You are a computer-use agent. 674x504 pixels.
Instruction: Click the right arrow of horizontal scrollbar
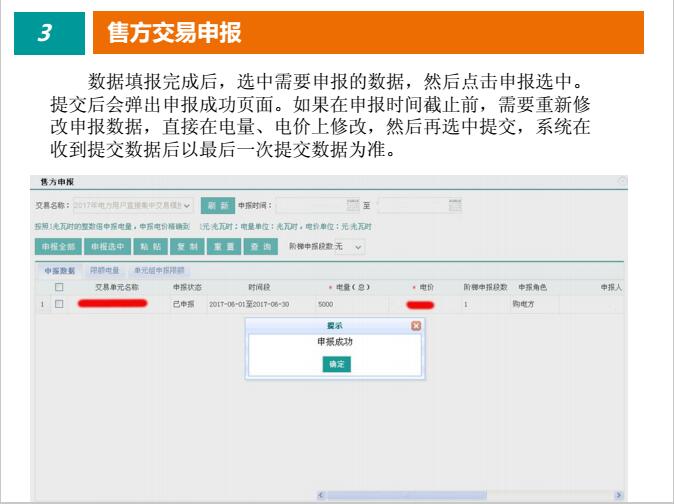click(619, 494)
